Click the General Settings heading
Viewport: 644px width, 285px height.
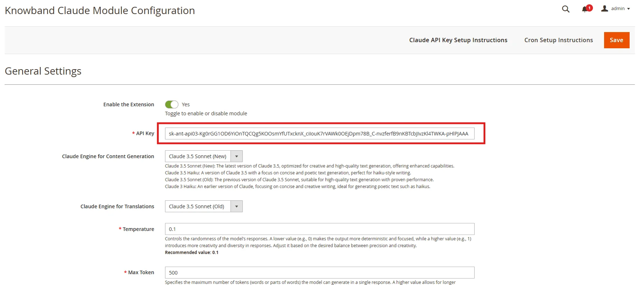coord(43,71)
